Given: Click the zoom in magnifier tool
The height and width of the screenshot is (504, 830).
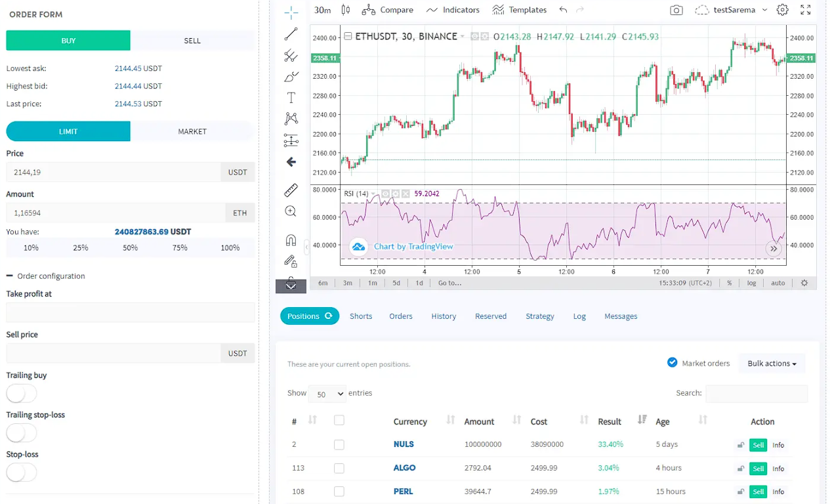Looking at the screenshot, I should [291, 211].
